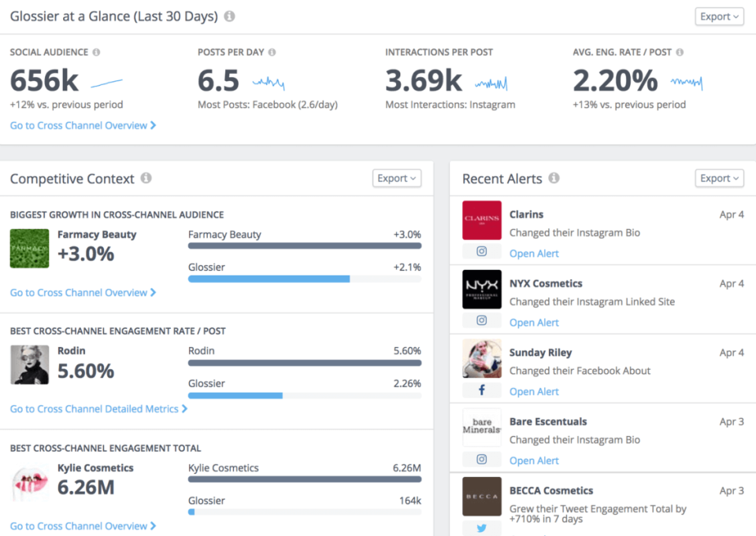Click the Social Audience sparkline chart
The height and width of the screenshot is (536, 756).
[x=106, y=82]
